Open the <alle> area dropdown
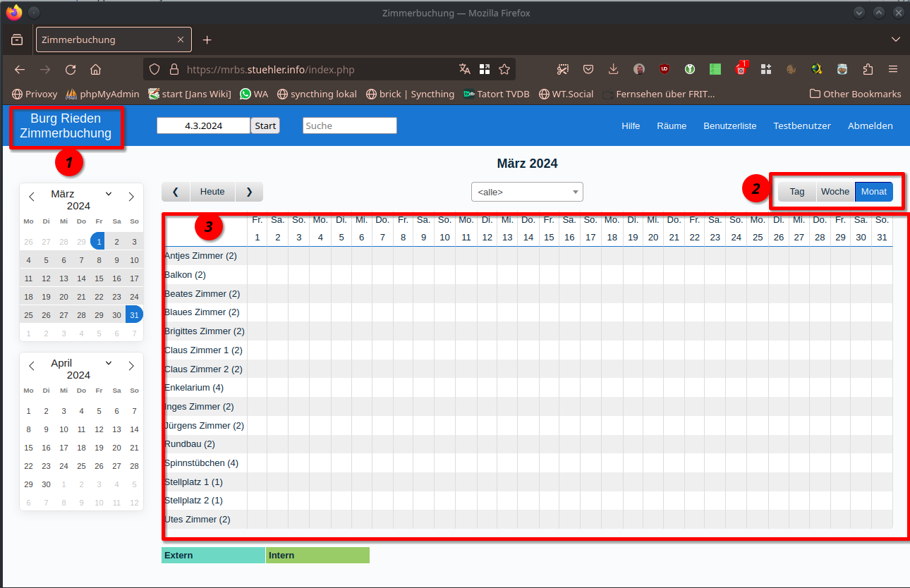The height and width of the screenshot is (588, 910). pyautogui.click(x=527, y=192)
